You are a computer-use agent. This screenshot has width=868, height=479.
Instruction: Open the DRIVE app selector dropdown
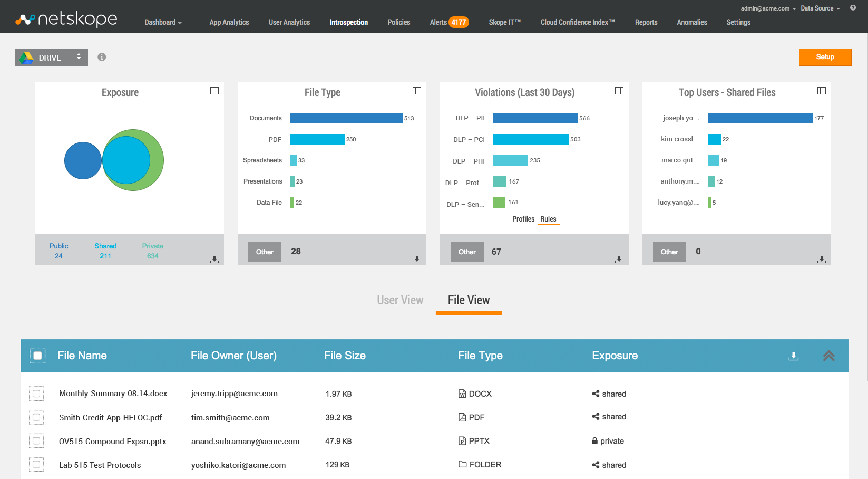click(x=51, y=58)
